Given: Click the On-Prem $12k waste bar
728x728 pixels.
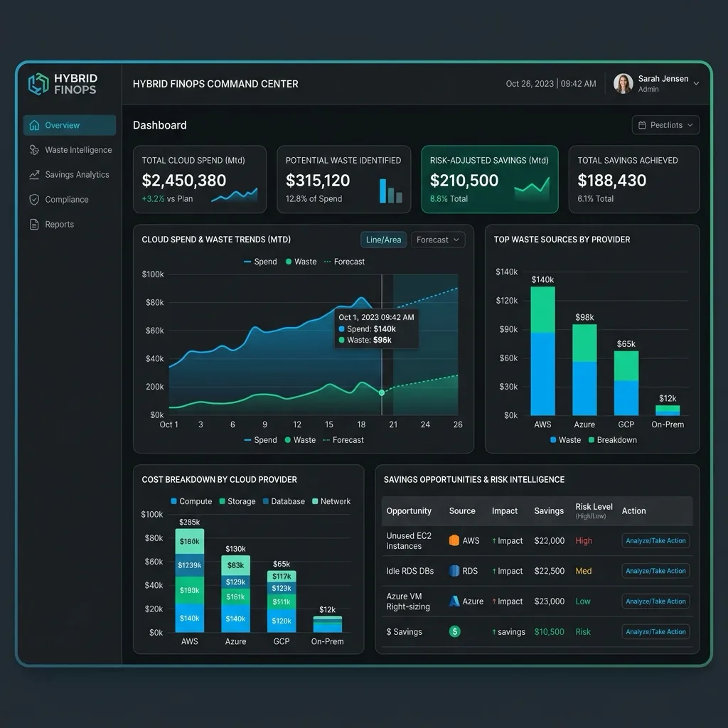Looking at the screenshot, I should pos(667,410).
